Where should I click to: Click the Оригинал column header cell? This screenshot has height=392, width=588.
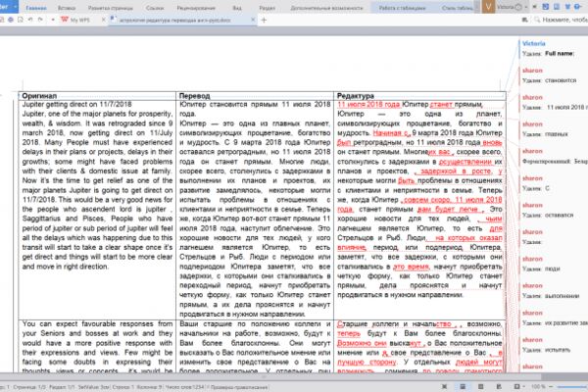(97, 96)
